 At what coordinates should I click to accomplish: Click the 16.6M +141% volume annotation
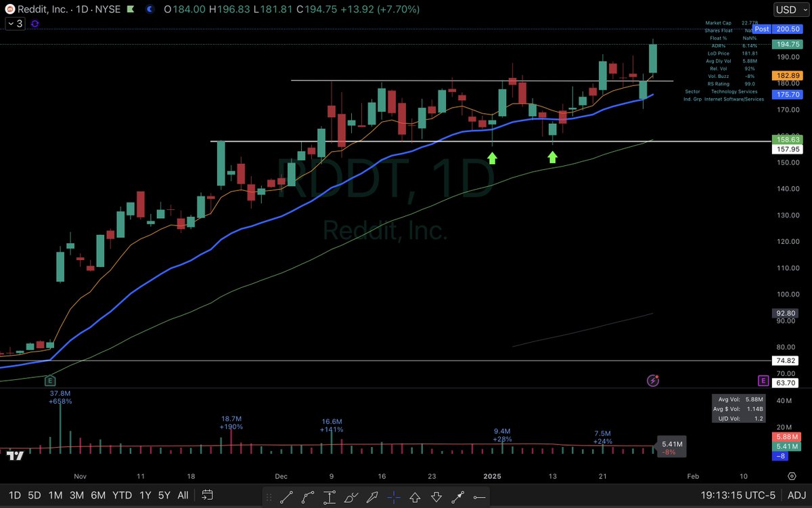332,425
